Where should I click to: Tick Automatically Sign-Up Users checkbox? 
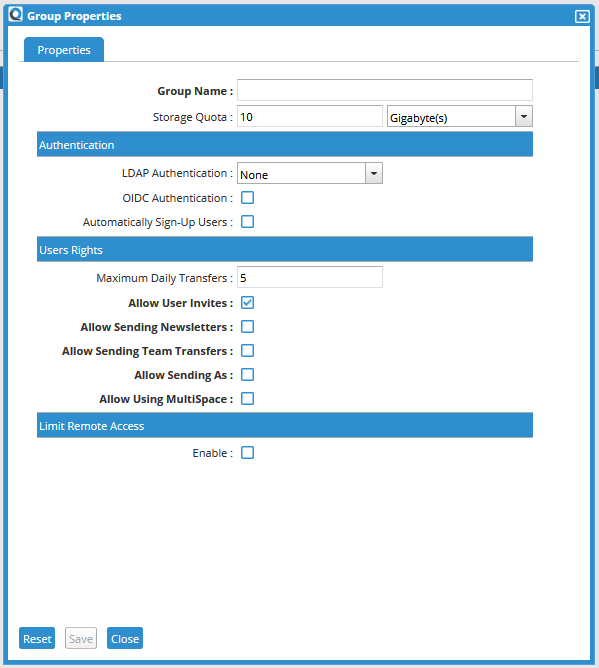click(x=248, y=222)
